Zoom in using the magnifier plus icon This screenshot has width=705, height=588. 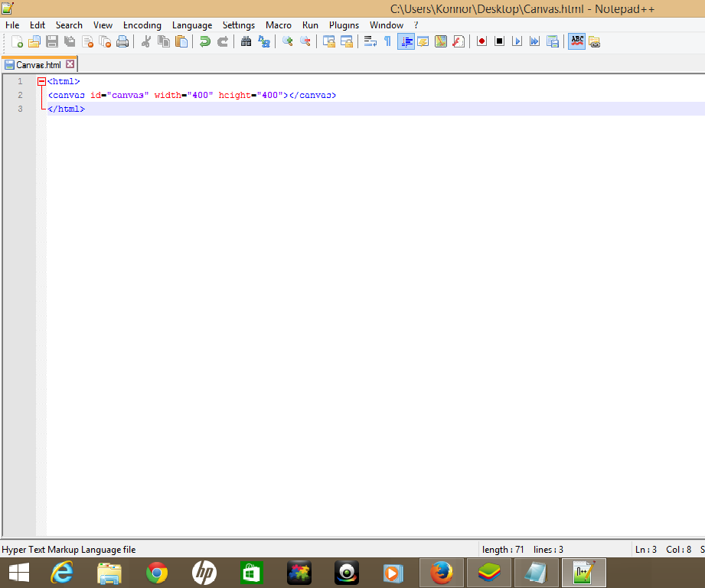(x=287, y=42)
